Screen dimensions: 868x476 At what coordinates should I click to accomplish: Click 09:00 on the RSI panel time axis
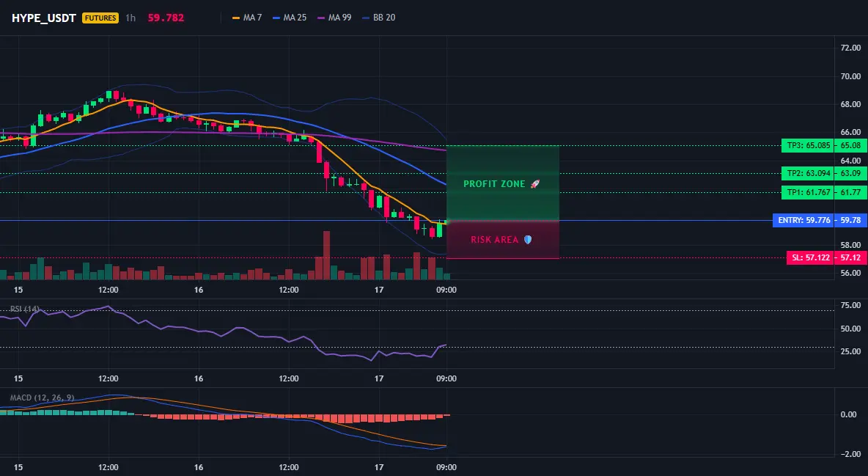446,379
